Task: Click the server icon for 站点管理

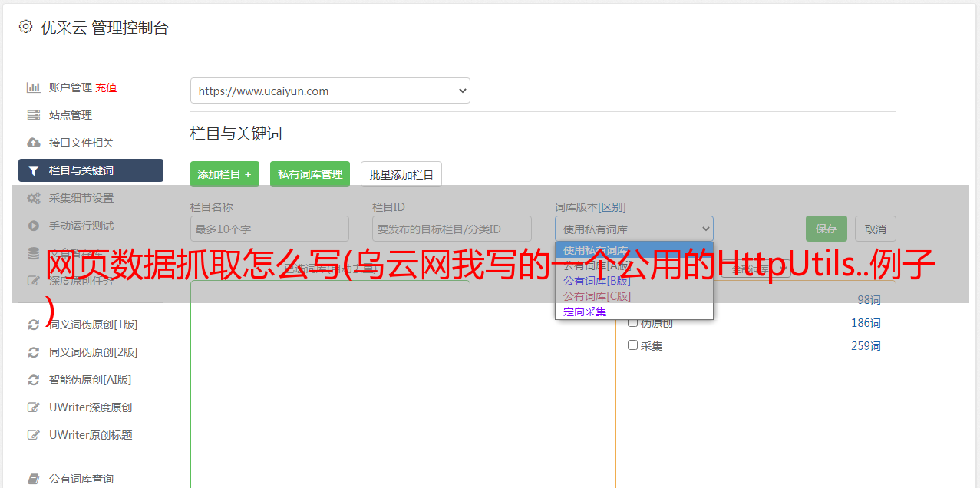Action: pyautogui.click(x=34, y=115)
